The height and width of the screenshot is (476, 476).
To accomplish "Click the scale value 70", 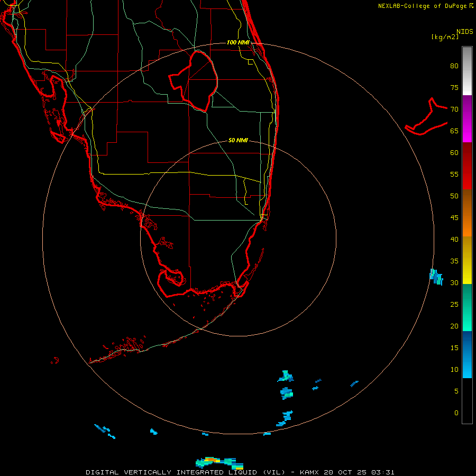I will (x=454, y=109).
